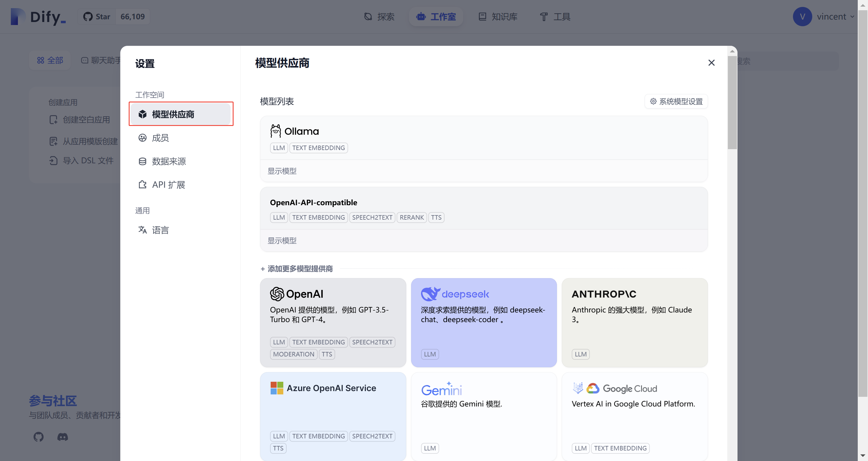868x461 pixels.
Task: Click 从应用模版创建 in background page
Action: point(83,141)
